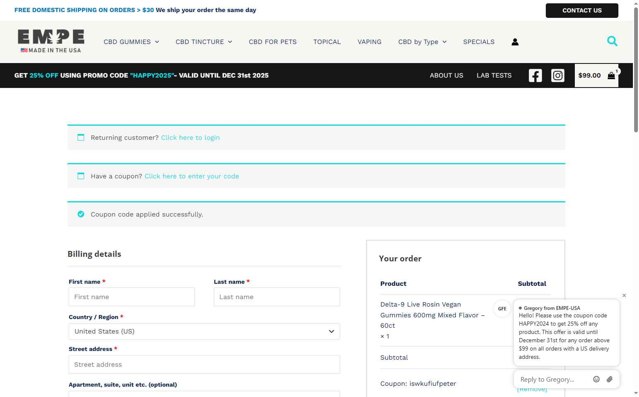Open the TOPICAL category

(327, 42)
